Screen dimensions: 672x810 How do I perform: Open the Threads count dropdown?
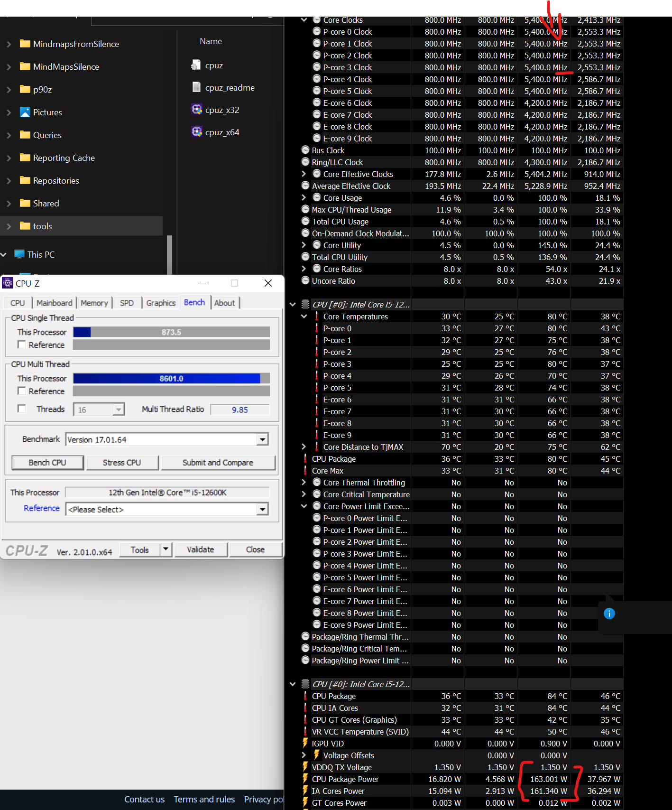[x=119, y=410]
